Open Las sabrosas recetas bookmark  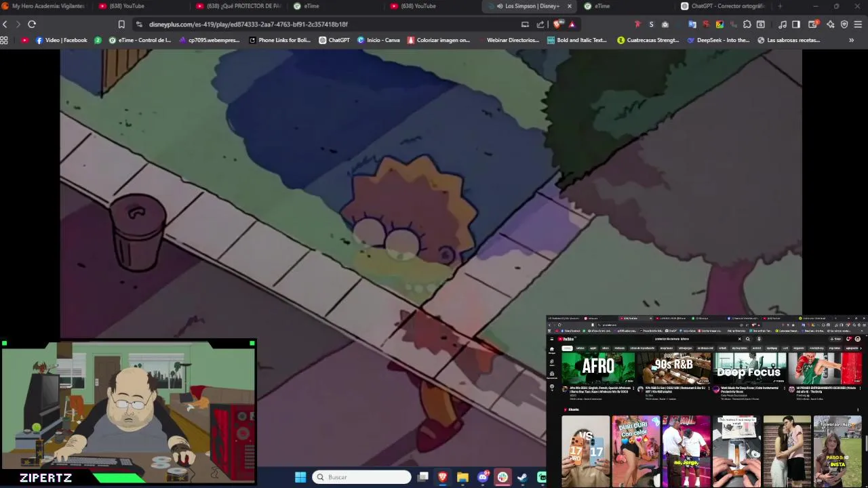coord(789,41)
